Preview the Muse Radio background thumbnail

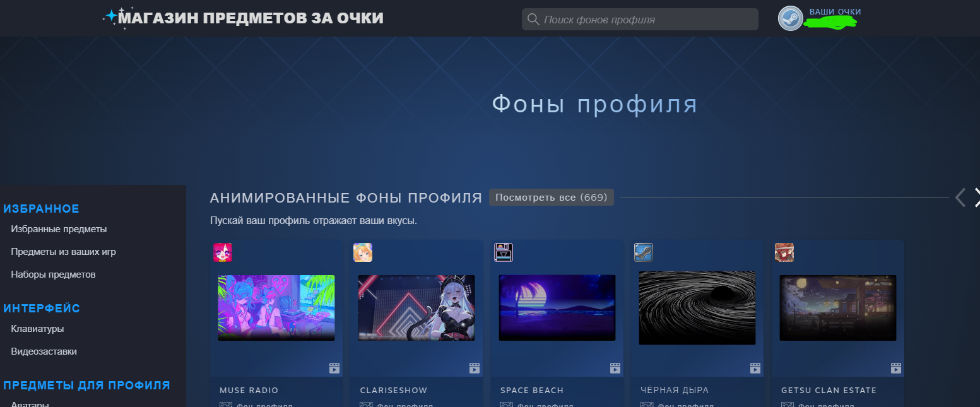[x=276, y=308]
